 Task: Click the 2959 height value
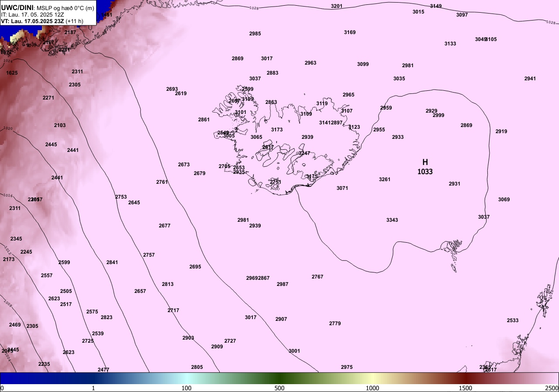[386, 108]
